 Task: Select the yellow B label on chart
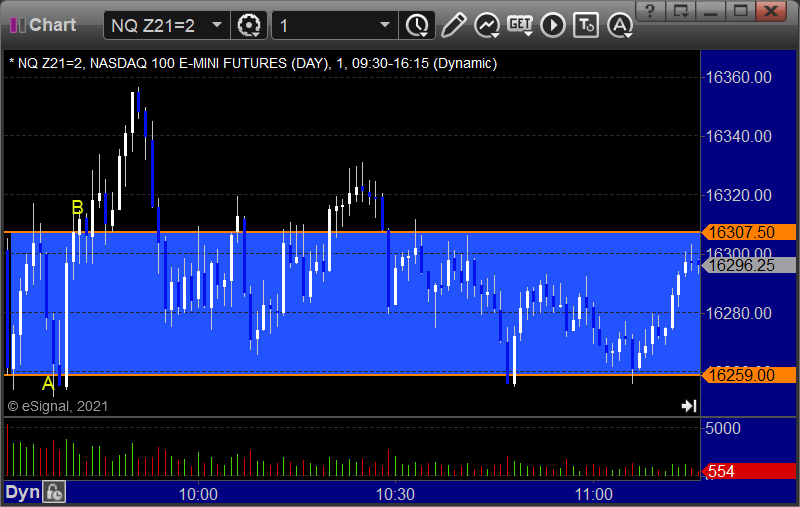(x=77, y=208)
